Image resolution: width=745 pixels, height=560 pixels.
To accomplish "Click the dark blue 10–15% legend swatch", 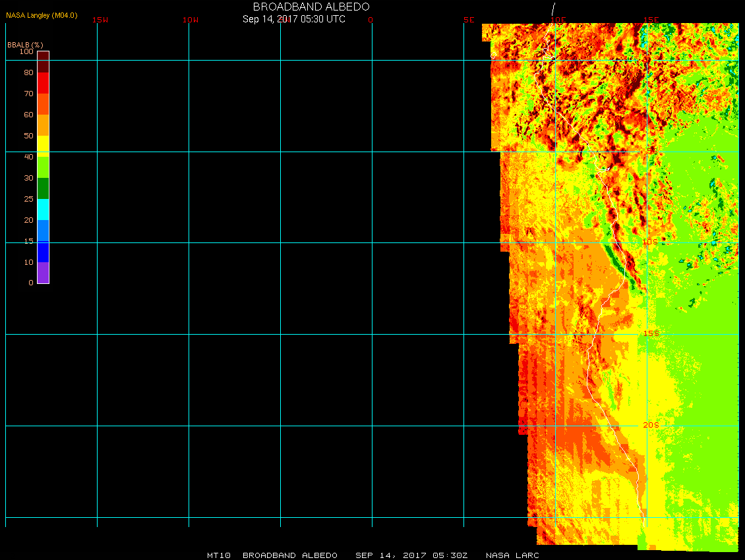I will pyautogui.click(x=43, y=252).
